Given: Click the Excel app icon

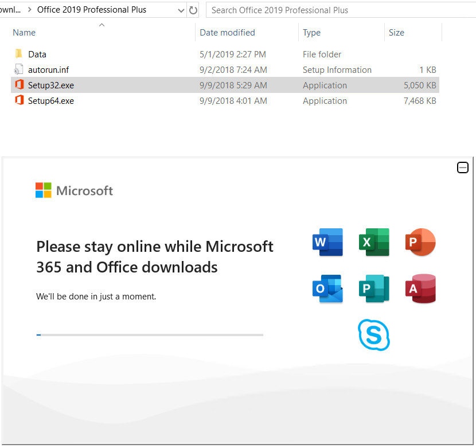Looking at the screenshot, I should (x=374, y=242).
